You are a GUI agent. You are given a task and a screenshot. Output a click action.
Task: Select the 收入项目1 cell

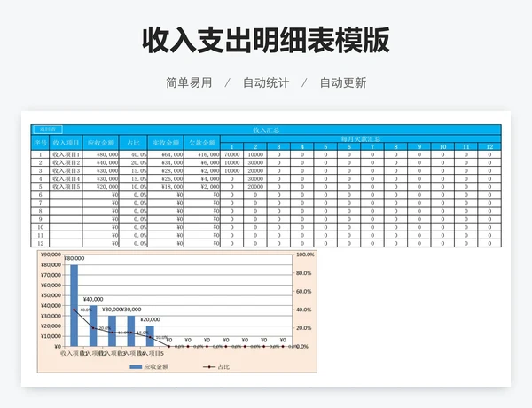coord(66,154)
